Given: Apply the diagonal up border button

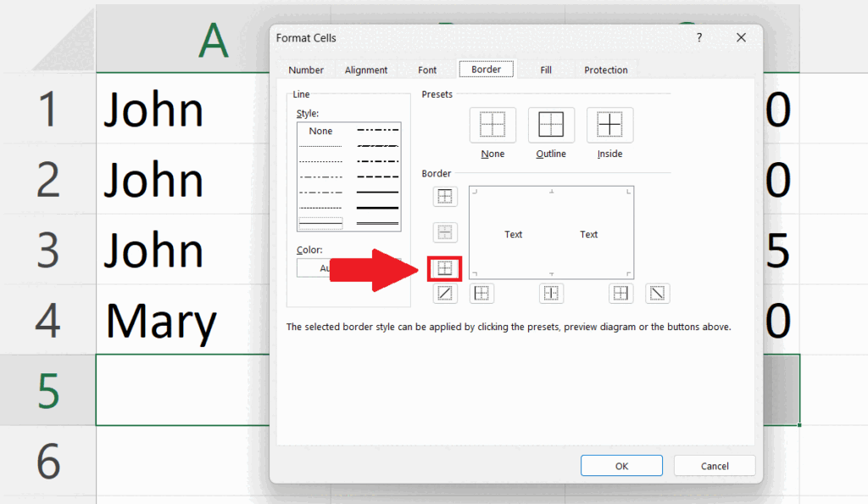Looking at the screenshot, I should click(445, 293).
